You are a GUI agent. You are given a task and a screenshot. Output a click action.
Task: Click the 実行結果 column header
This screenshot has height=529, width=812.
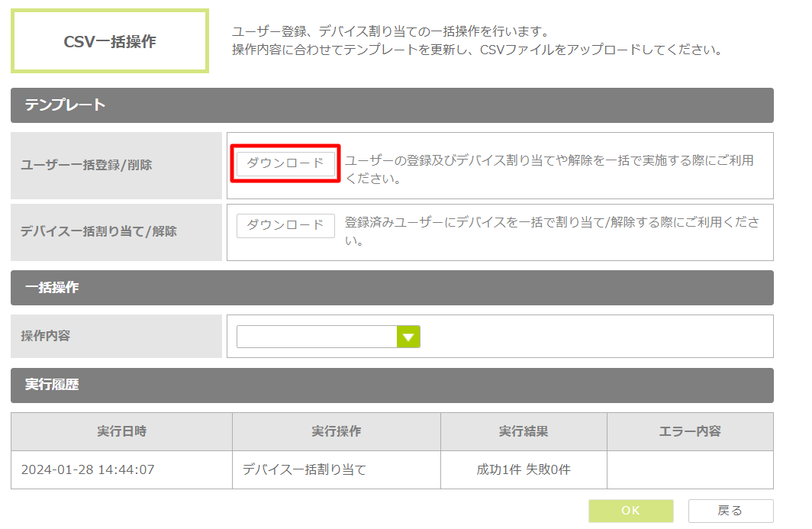524,431
